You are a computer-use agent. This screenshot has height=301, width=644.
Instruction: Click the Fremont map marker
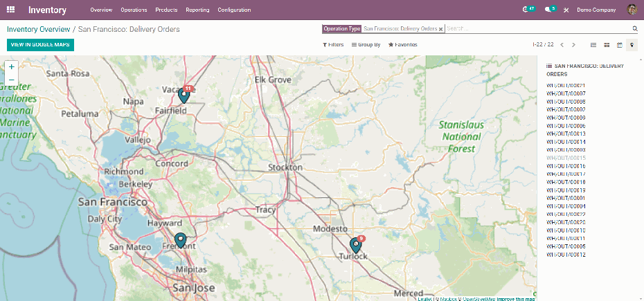pos(181,240)
